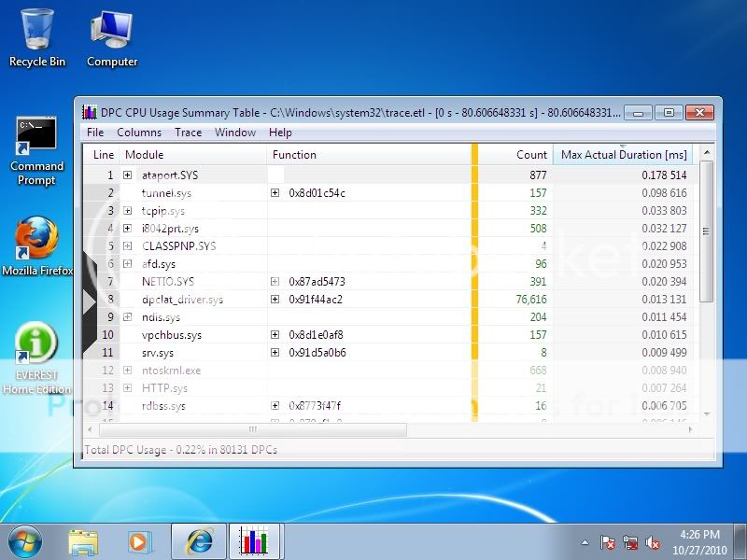Sort by Max Actual Duration [ms] header
The width and height of the screenshot is (747, 560).
(623, 155)
